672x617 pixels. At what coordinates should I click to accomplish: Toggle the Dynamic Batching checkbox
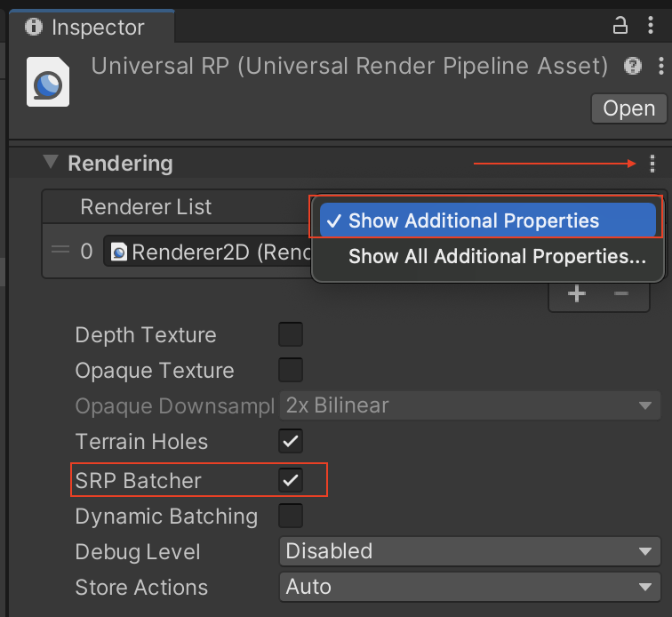pyautogui.click(x=291, y=516)
